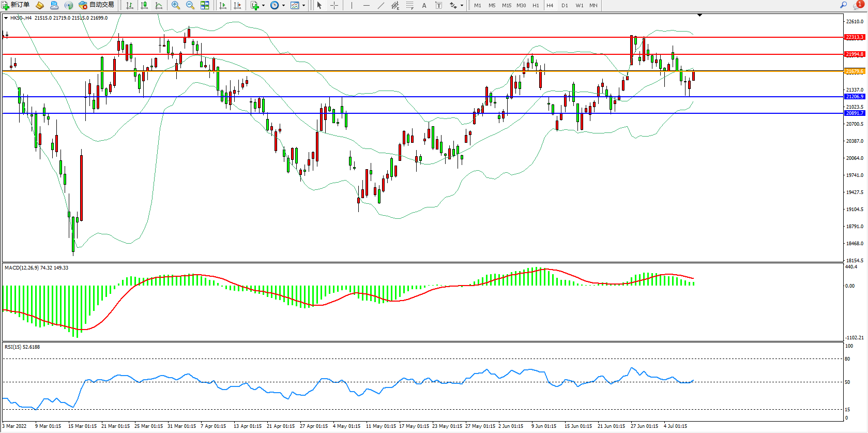Zoom in on the chart
The height and width of the screenshot is (433, 868).
click(x=176, y=5)
